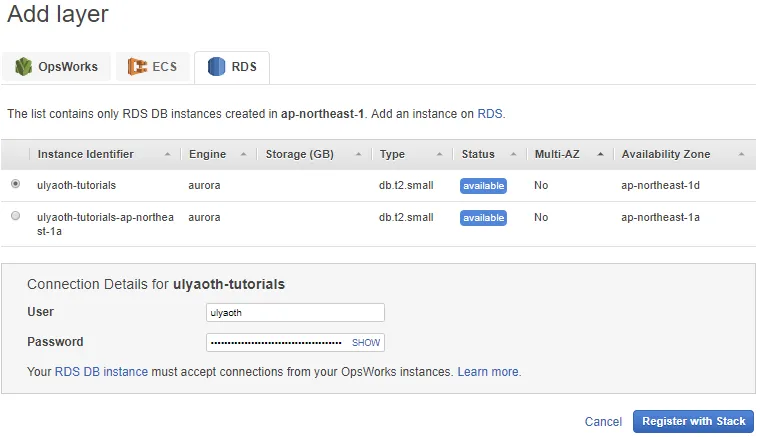Viewport: 761px width, 437px height.
Task: Click the Cancel link
Action: [603, 422]
